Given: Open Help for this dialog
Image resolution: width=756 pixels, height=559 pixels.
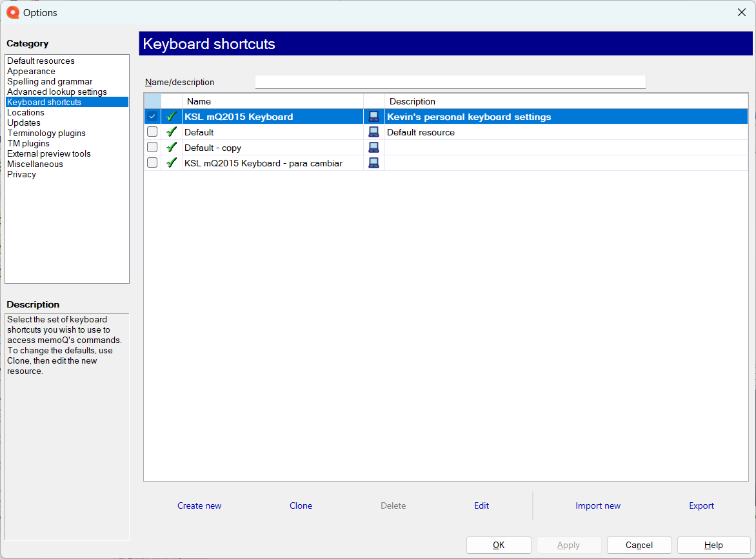Looking at the screenshot, I should click(713, 545).
